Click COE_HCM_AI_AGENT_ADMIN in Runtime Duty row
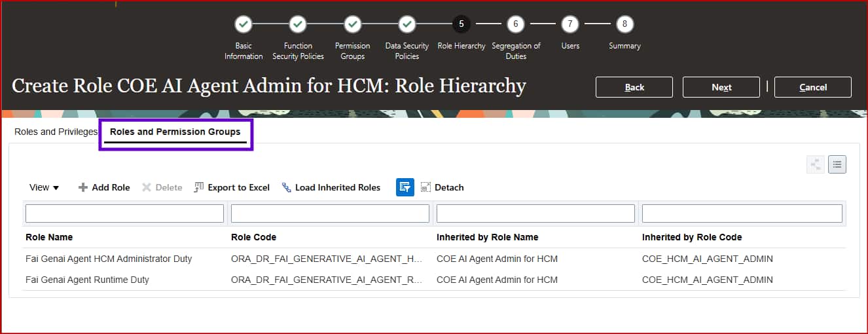Image resolution: width=868 pixels, height=334 pixels. tap(707, 280)
